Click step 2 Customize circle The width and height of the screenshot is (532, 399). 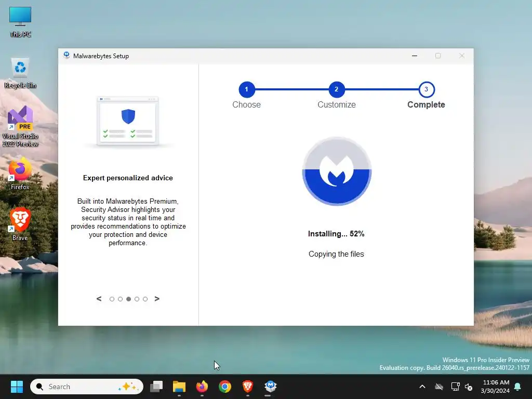(x=337, y=89)
